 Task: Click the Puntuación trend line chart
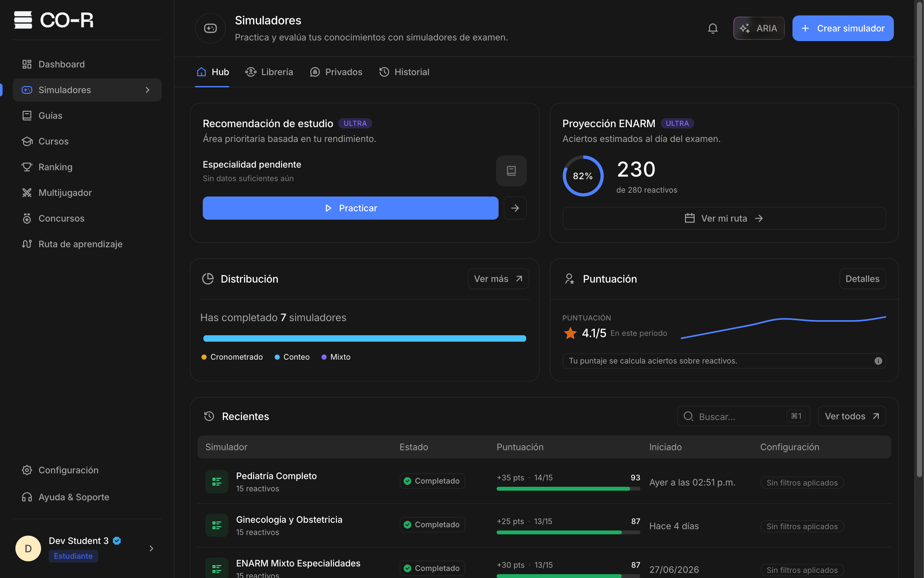click(783, 327)
